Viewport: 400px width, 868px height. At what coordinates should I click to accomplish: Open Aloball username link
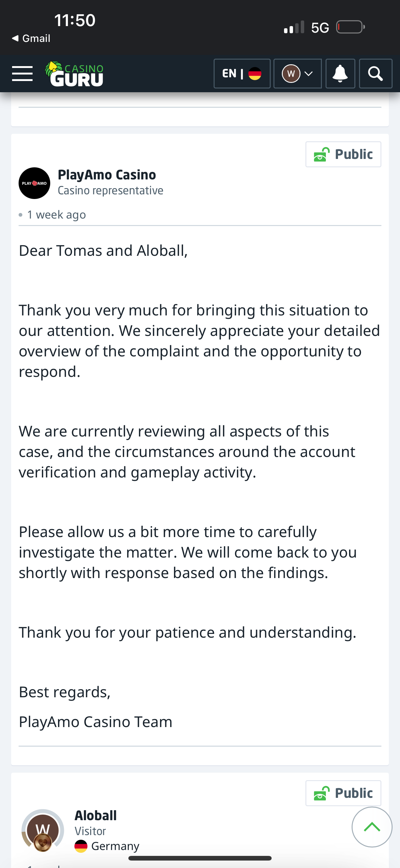[96, 816]
